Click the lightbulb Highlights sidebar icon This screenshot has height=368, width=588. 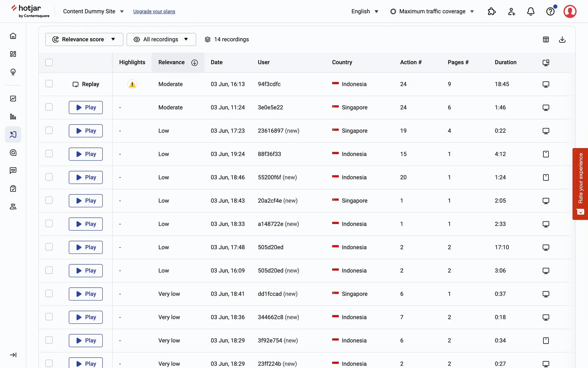(13, 72)
